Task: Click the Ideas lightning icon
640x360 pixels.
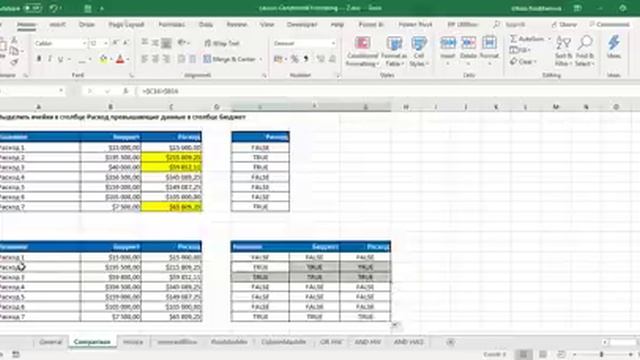Action: tap(614, 43)
